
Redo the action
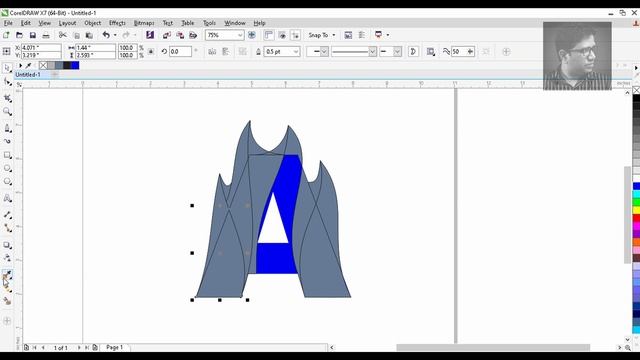pyautogui.click(x=126, y=35)
